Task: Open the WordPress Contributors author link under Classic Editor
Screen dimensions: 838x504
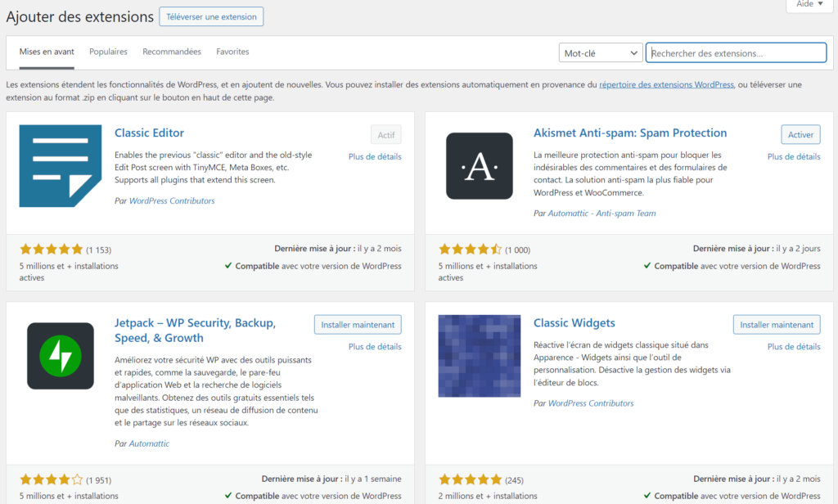Action: [x=172, y=201]
